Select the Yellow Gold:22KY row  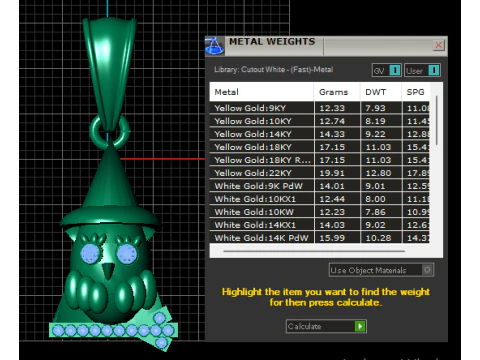[319, 173]
